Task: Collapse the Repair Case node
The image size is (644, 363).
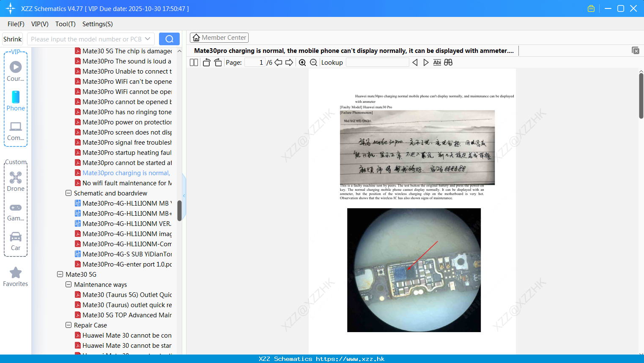Action: (x=69, y=325)
